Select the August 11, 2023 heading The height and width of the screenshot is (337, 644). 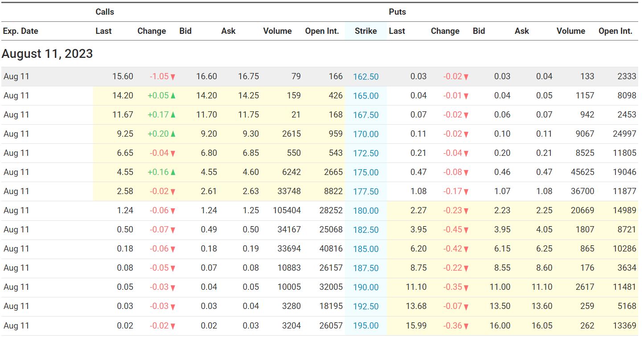(47, 54)
